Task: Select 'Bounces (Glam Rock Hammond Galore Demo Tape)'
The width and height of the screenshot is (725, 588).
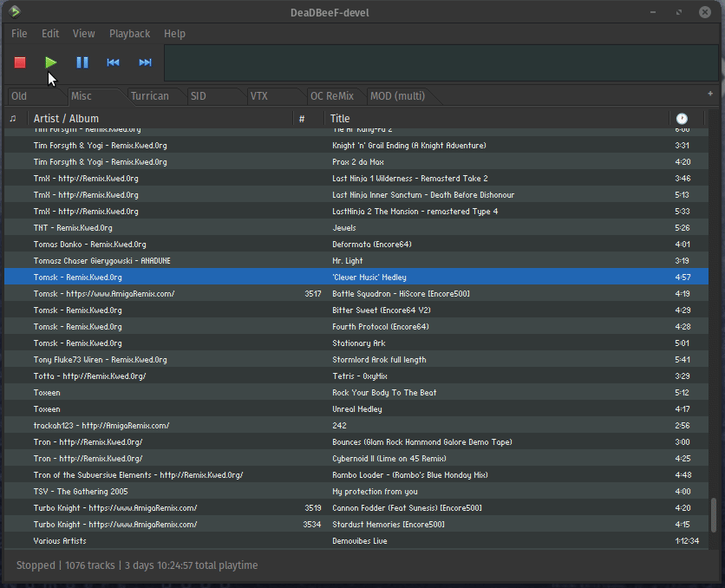Action: tap(356, 442)
